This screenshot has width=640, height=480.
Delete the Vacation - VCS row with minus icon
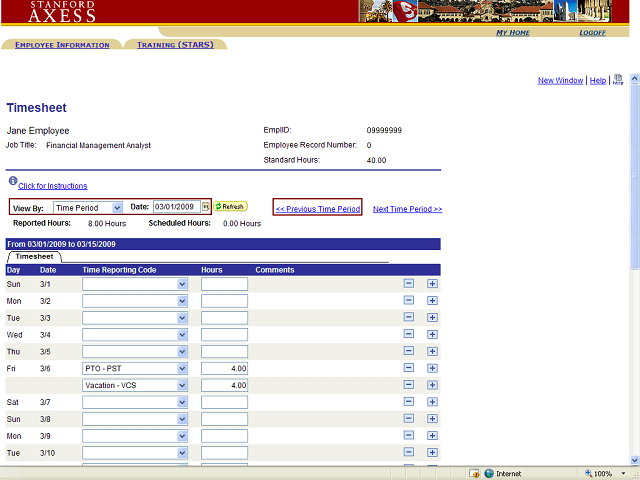(x=409, y=385)
